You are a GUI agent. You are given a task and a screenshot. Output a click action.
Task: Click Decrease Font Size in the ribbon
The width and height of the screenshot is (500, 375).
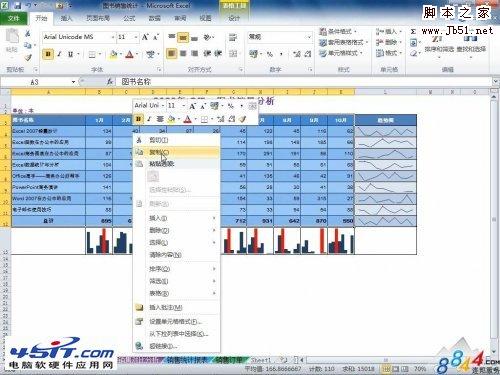point(156,37)
